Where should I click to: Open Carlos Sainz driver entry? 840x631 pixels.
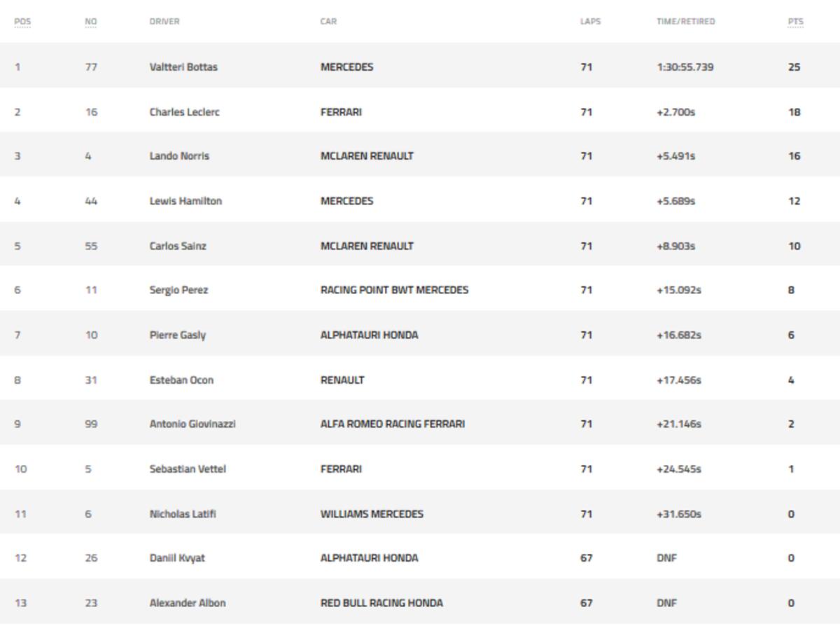(178, 246)
